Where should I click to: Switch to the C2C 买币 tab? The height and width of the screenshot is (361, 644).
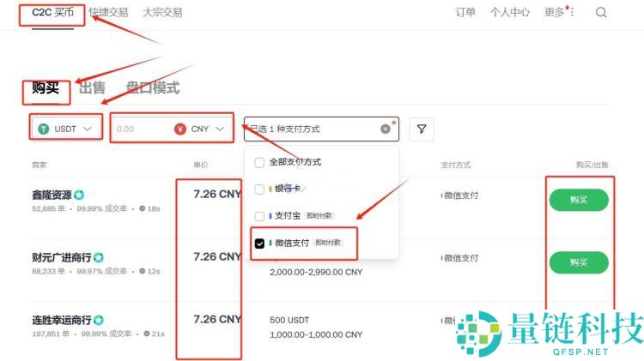point(52,12)
